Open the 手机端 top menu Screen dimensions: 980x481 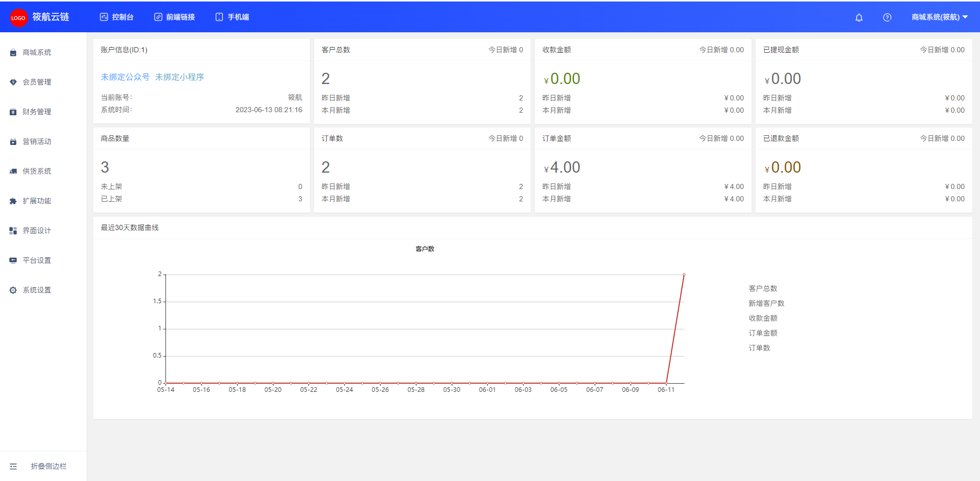[232, 17]
